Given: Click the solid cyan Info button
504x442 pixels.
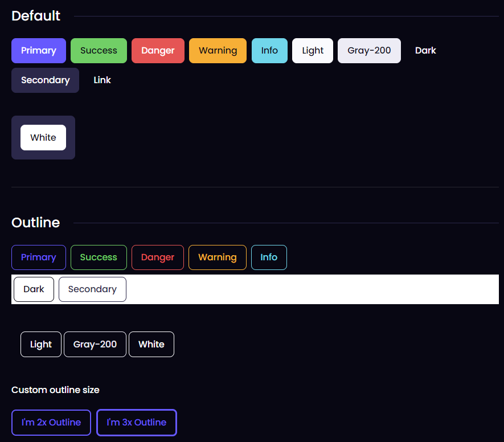Looking at the screenshot, I should tap(269, 51).
